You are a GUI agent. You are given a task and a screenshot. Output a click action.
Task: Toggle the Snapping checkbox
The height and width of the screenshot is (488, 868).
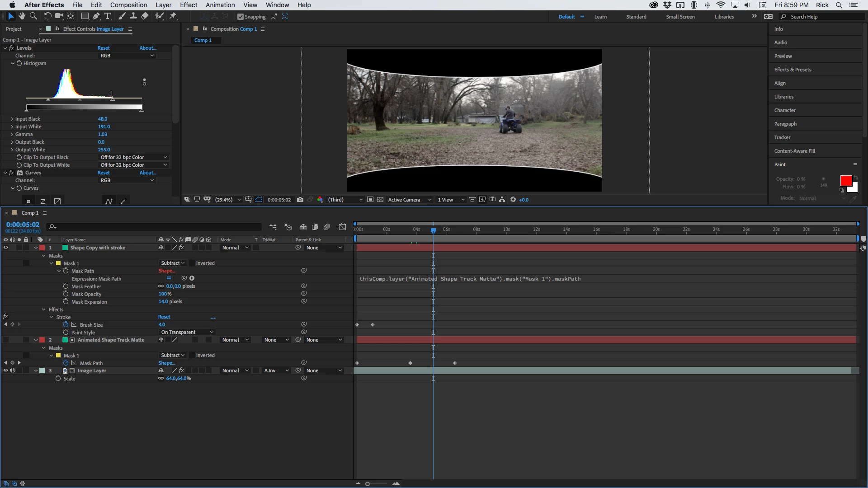click(x=241, y=17)
